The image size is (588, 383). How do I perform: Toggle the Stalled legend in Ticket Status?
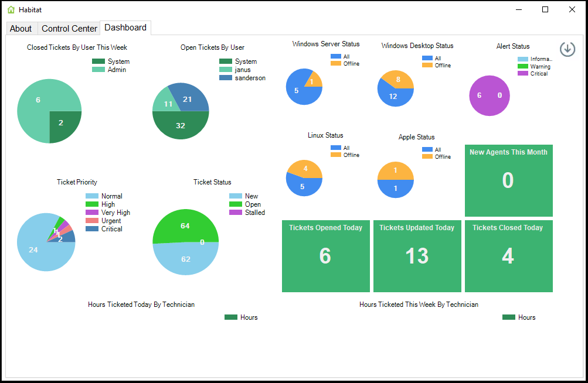[247, 213]
